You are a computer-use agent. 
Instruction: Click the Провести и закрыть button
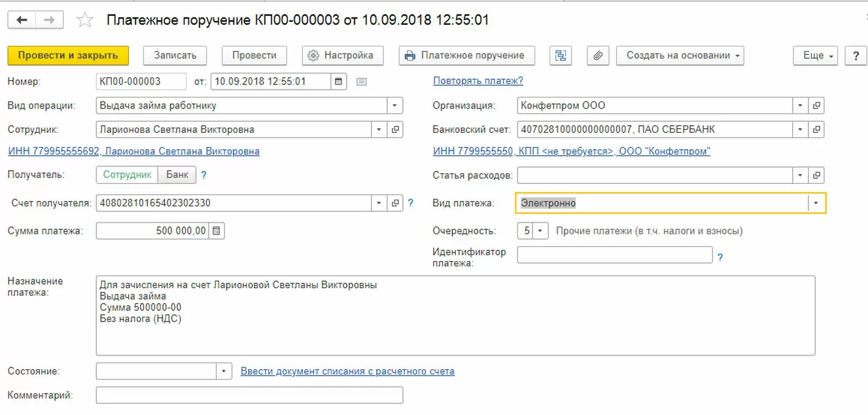[x=68, y=56]
